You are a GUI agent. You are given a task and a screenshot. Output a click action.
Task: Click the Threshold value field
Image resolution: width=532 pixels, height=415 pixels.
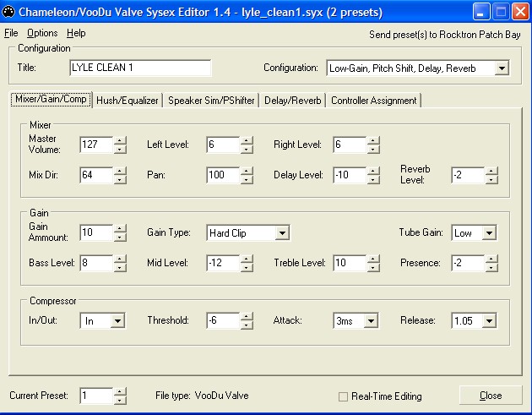pos(224,320)
